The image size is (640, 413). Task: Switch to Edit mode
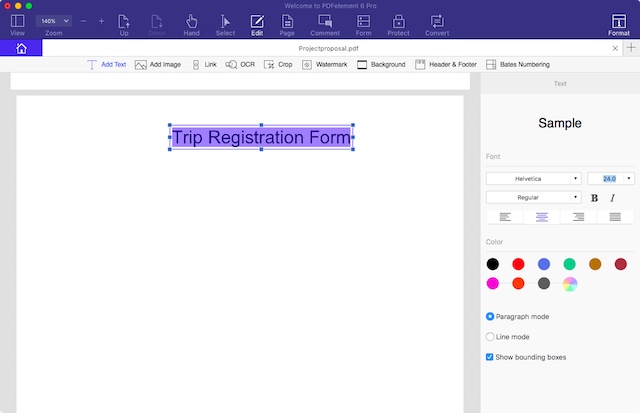tap(257, 25)
